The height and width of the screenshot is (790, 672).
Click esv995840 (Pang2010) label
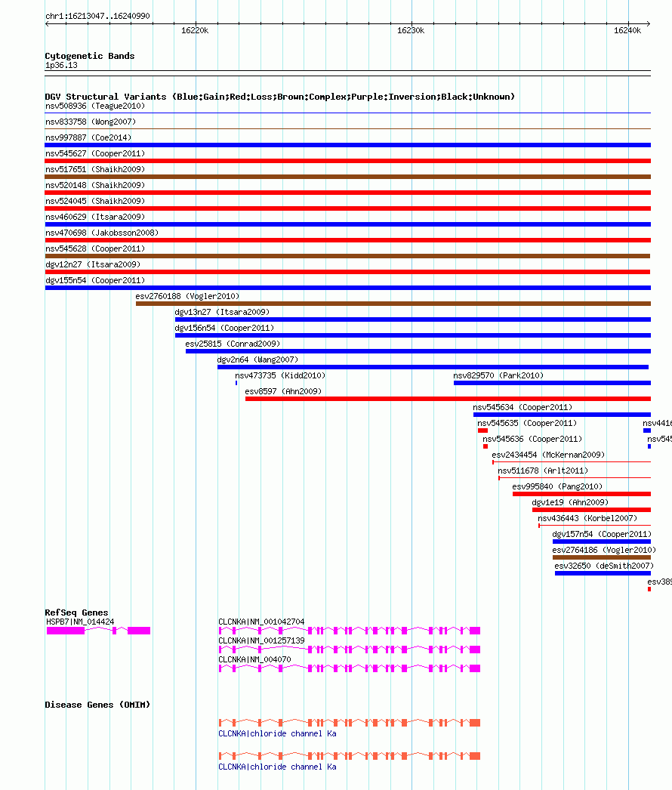tap(557, 486)
